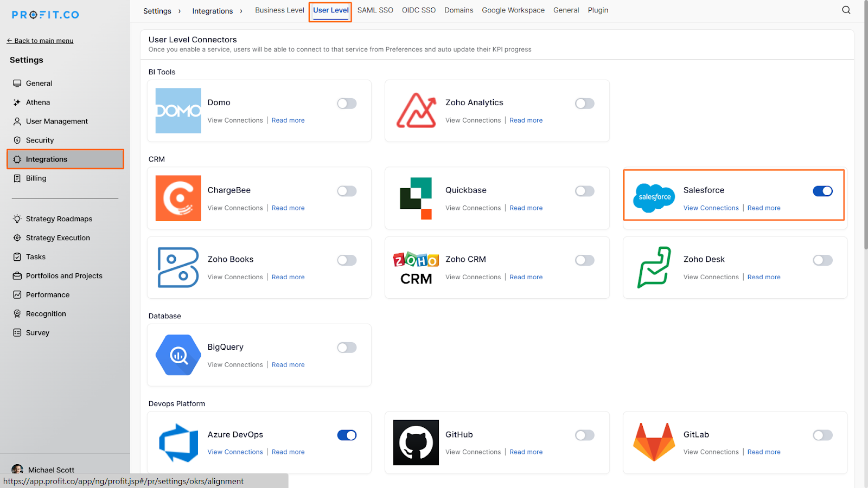Open the SAML SSO tab

(375, 10)
